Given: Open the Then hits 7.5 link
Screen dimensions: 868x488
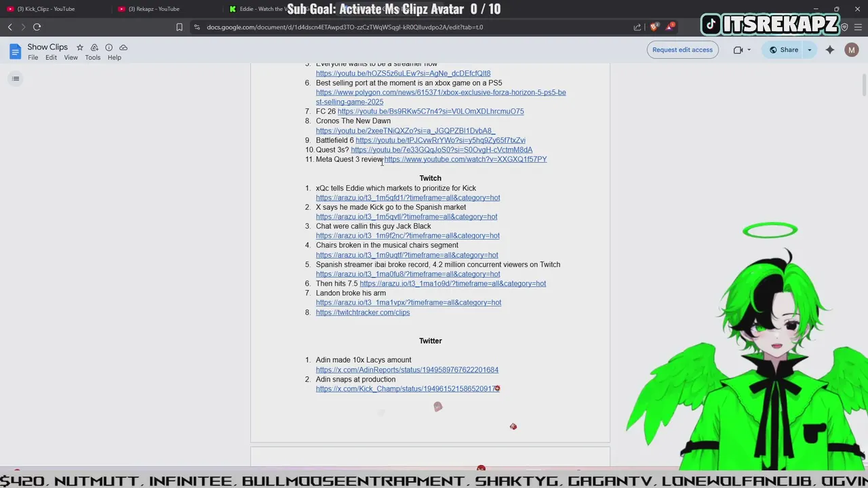Looking at the screenshot, I should point(452,284).
